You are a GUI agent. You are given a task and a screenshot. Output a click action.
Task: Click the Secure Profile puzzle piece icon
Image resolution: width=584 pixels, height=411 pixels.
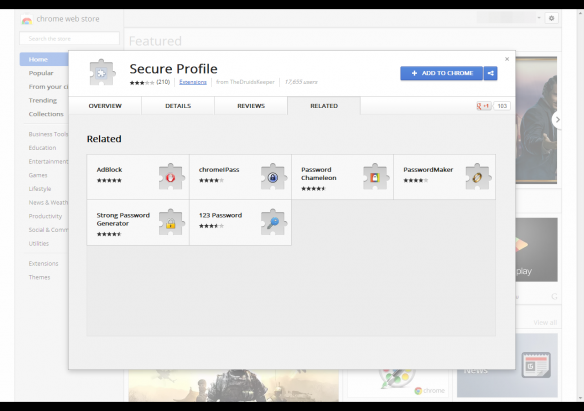pyautogui.click(x=102, y=73)
